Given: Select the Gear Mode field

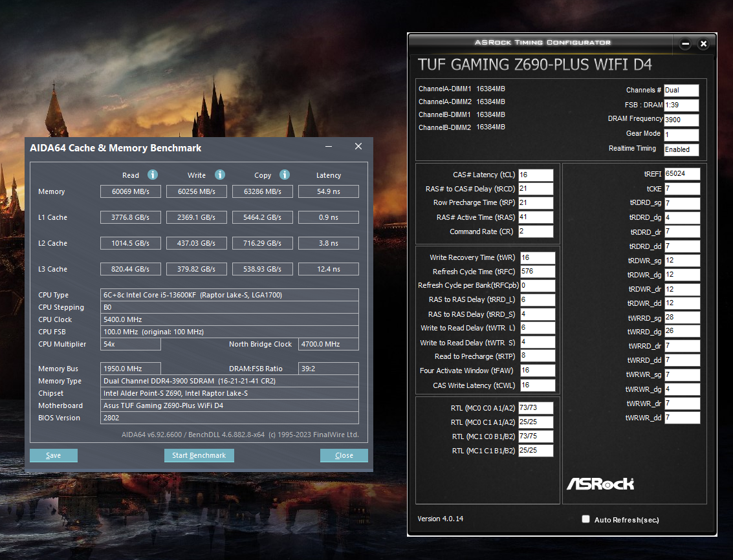Looking at the screenshot, I should point(682,135).
